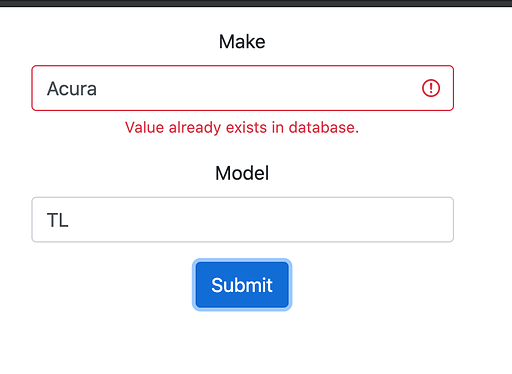Place cursor on the Acura text

[72, 89]
